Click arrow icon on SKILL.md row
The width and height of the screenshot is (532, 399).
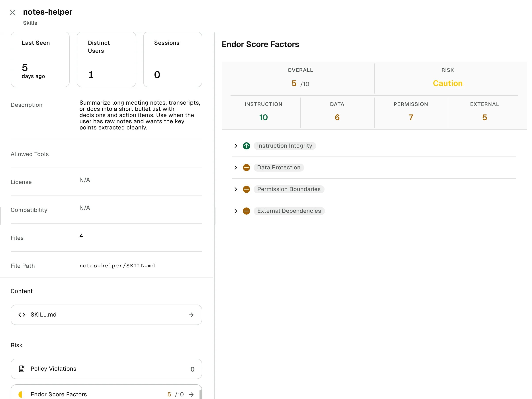(x=191, y=315)
